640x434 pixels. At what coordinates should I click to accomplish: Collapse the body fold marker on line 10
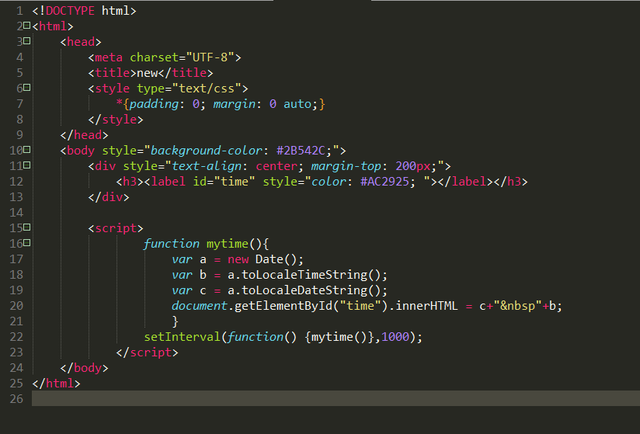click(x=27, y=150)
